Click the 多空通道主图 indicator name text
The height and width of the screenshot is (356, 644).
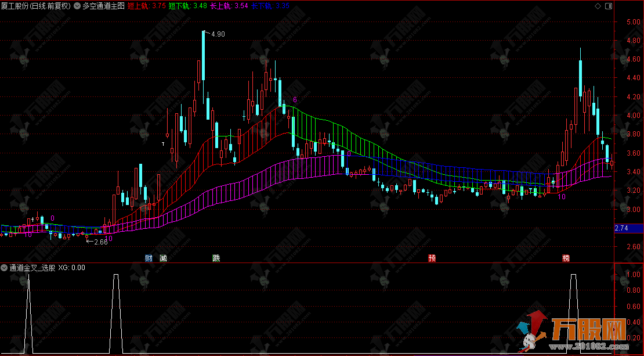pyautogui.click(x=103, y=6)
